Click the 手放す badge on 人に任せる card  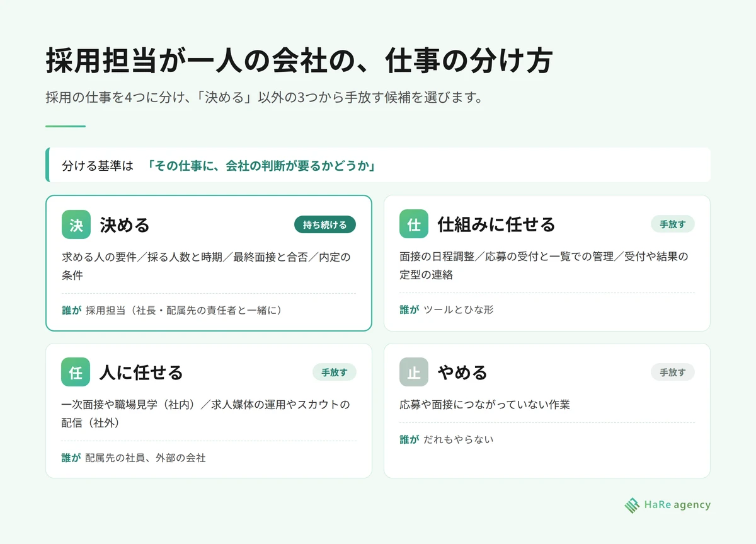click(335, 372)
